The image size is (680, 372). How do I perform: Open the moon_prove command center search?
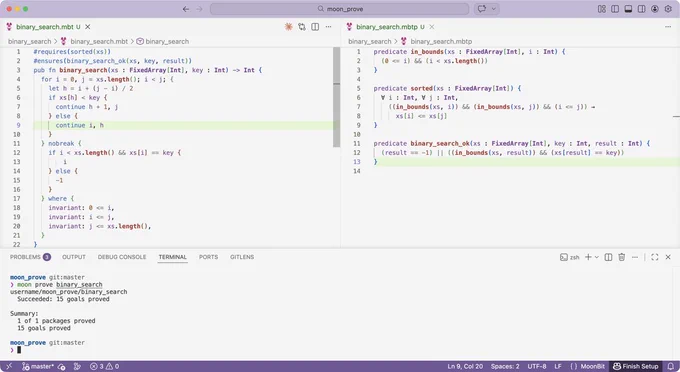340,9
